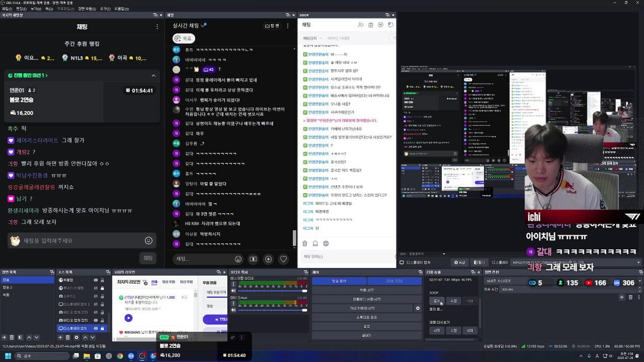Toggle lock on 스위치2 source
Screen dimensions: 644x362
(x=102, y=296)
